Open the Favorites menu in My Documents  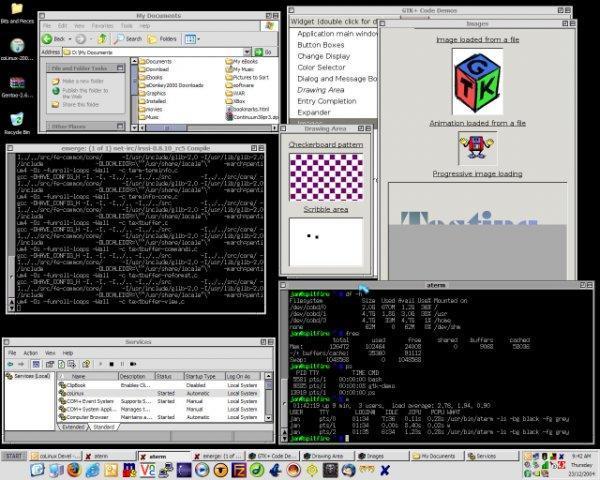[102, 26]
